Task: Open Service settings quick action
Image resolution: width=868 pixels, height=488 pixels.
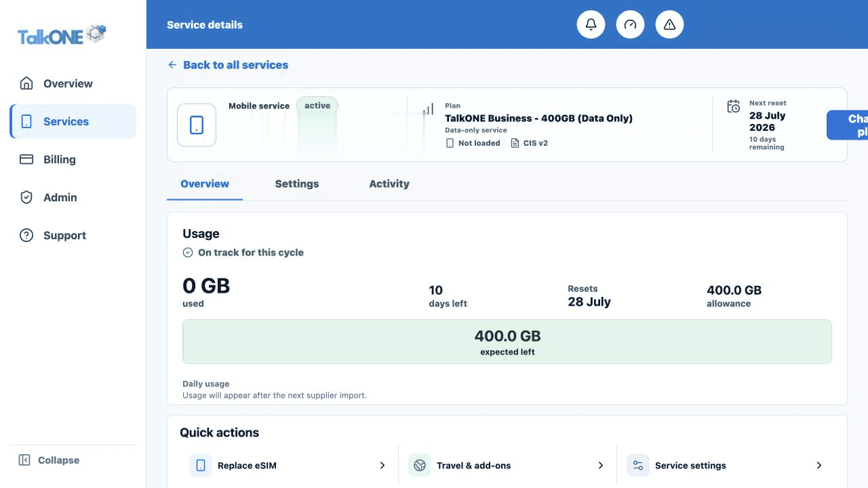Action: [x=726, y=466]
